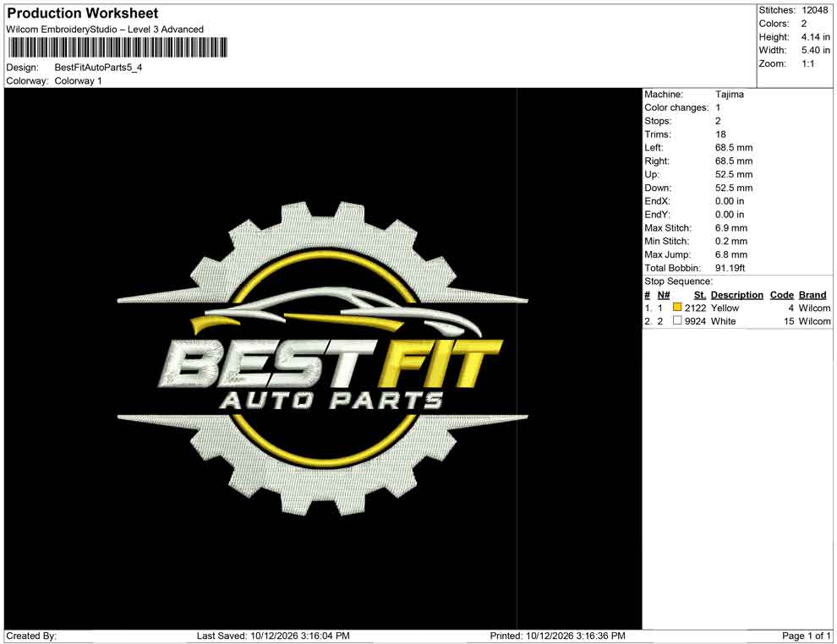
Task: Click the 'Page 1 of 1' indicator
Action: tap(806, 636)
